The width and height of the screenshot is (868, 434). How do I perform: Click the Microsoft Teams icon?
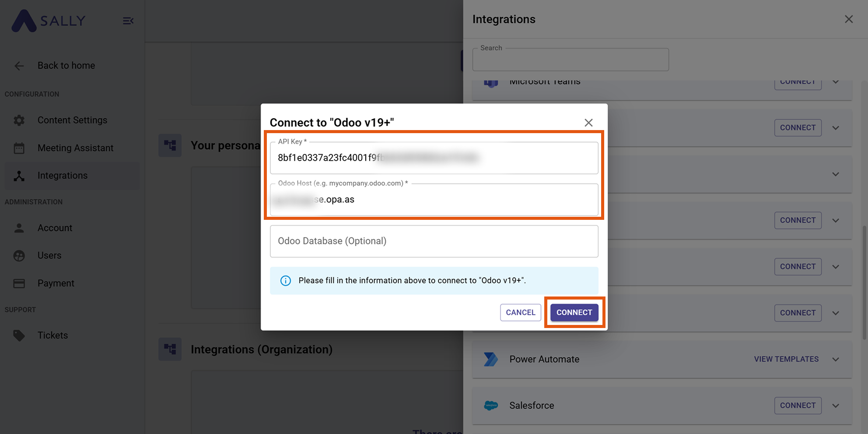pos(491,82)
